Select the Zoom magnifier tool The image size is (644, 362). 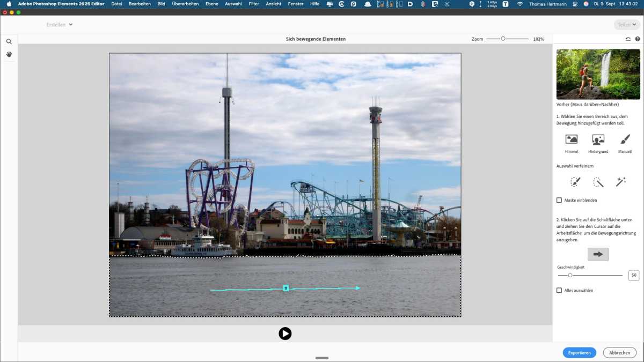point(9,42)
